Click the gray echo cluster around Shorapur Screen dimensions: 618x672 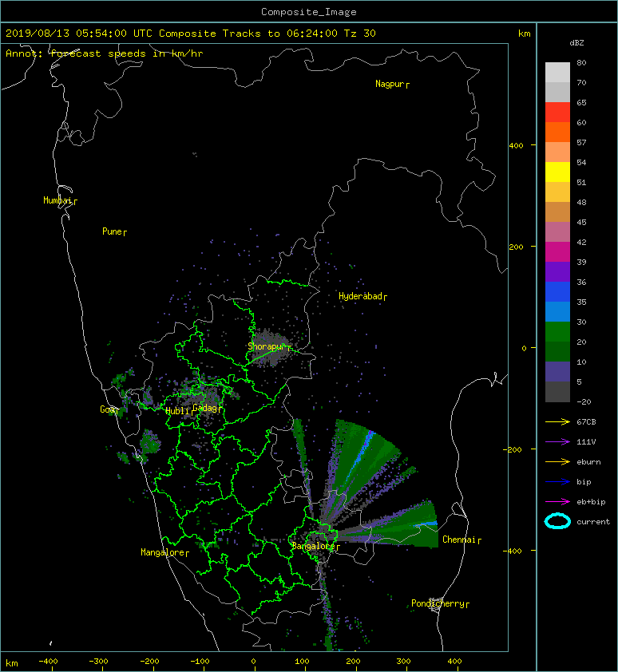(x=269, y=347)
